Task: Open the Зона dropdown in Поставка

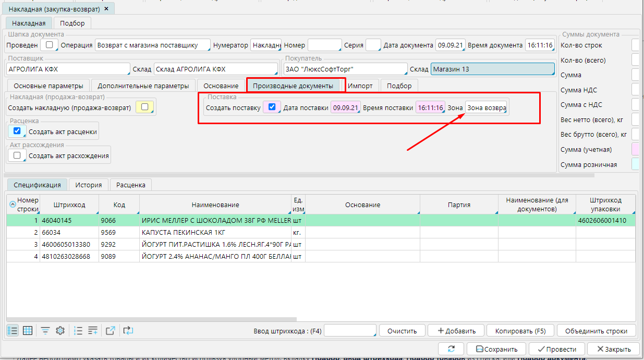Action: [486, 108]
